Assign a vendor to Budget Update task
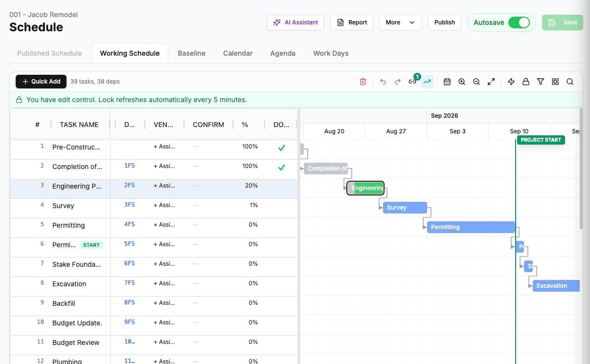 164,322
